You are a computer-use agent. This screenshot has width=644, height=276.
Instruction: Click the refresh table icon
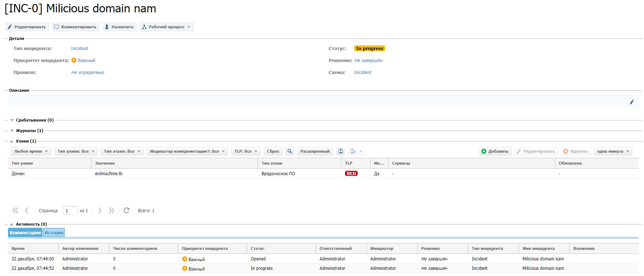pyautogui.click(x=126, y=210)
